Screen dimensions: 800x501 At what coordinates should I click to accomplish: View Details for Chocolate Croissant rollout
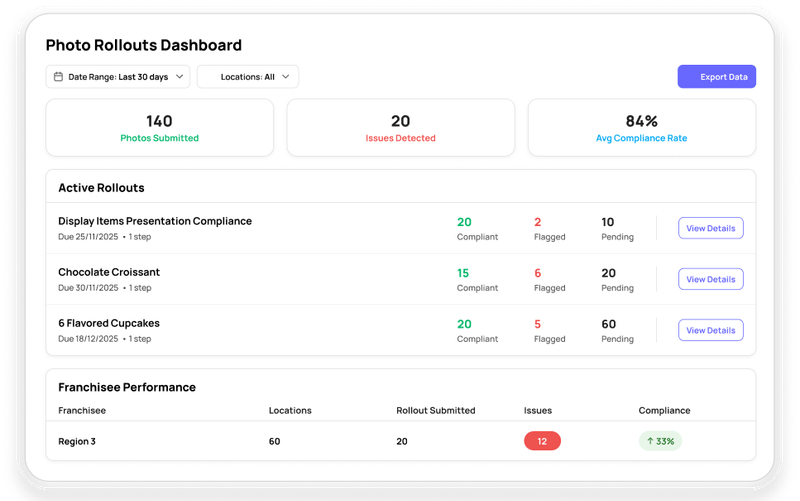pos(711,279)
